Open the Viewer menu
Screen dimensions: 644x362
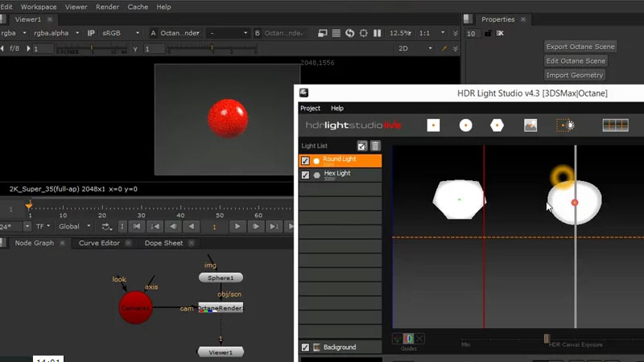click(x=76, y=7)
